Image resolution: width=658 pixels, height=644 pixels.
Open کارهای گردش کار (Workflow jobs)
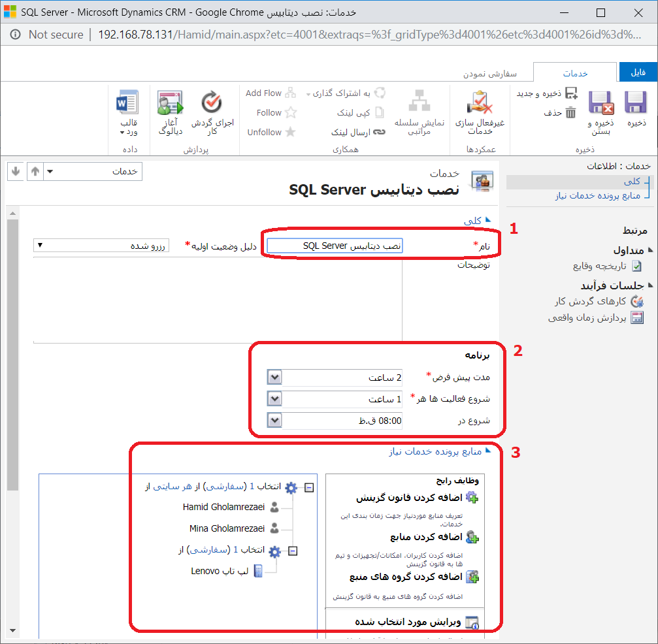click(599, 301)
